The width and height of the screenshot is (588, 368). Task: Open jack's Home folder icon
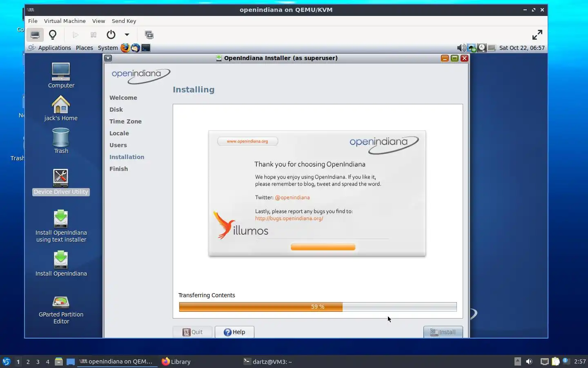click(61, 108)
